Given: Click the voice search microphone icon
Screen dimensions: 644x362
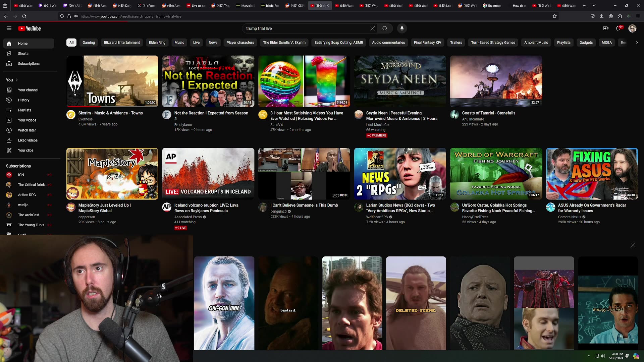Looking at the screenshot, I should [x=402, y=28].
